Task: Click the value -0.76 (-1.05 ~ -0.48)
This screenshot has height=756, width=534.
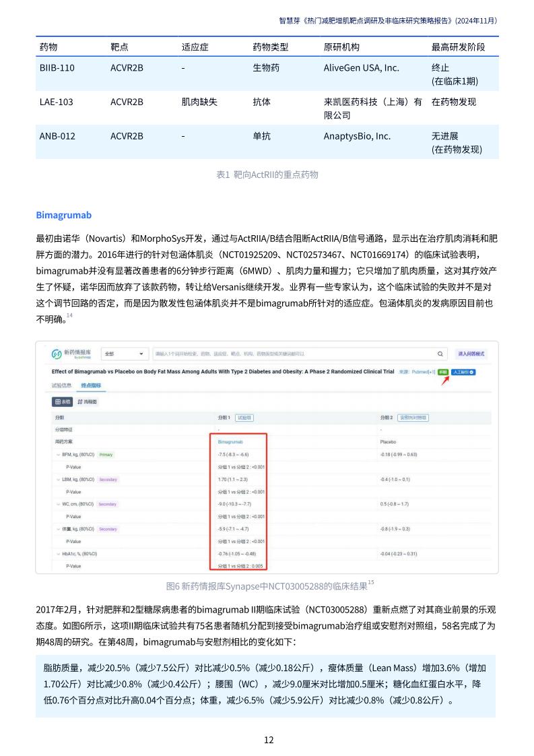Action: [237, 554]
